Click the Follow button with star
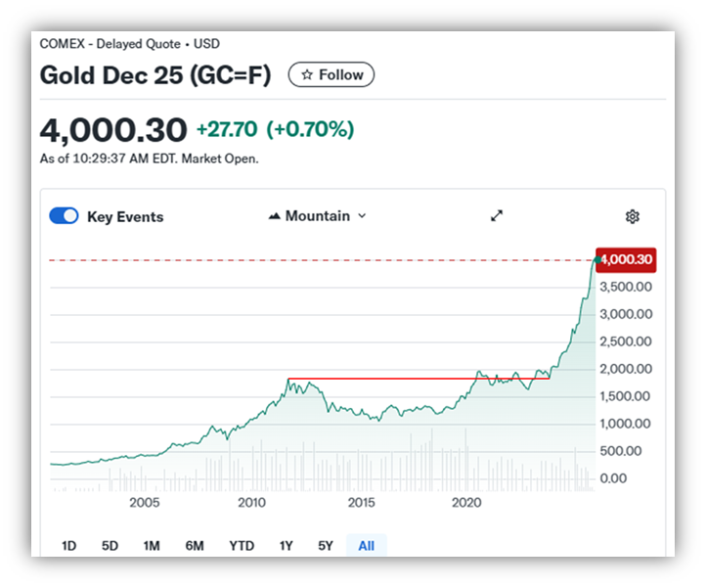 pyautogui.click(x=331, y=74)
